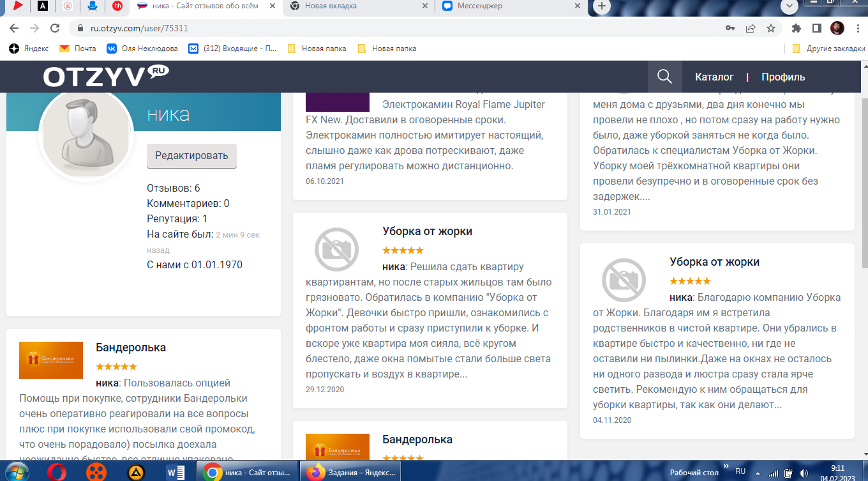Click the Бандеролька logo in the middle column

pos(338,446)
